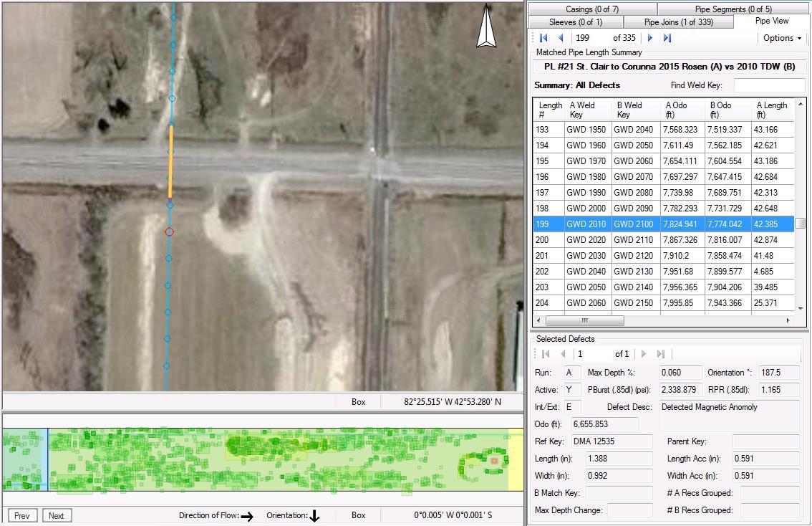The image size is (812, 526).
Task: Click the north arrow compass icon
Action: tap(486, 27)
